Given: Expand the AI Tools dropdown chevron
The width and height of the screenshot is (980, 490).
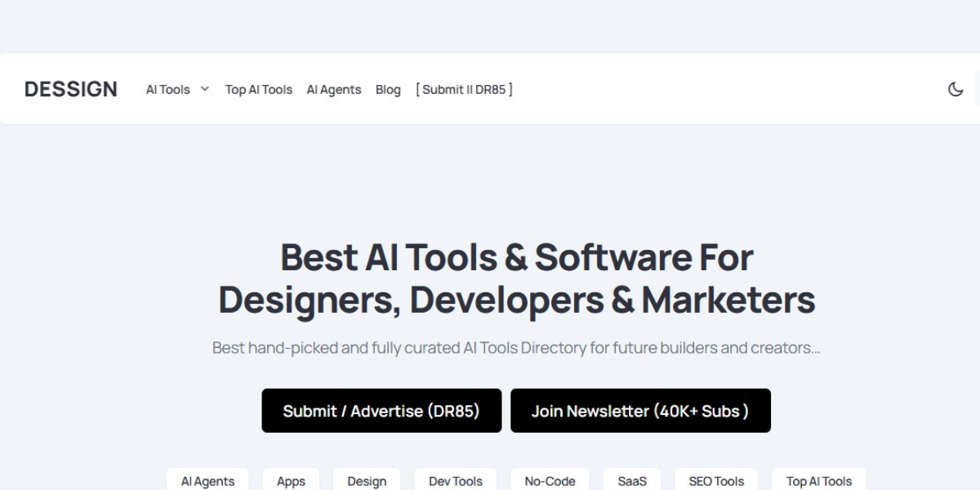Looking at the screenshot, I should point(205,89).
